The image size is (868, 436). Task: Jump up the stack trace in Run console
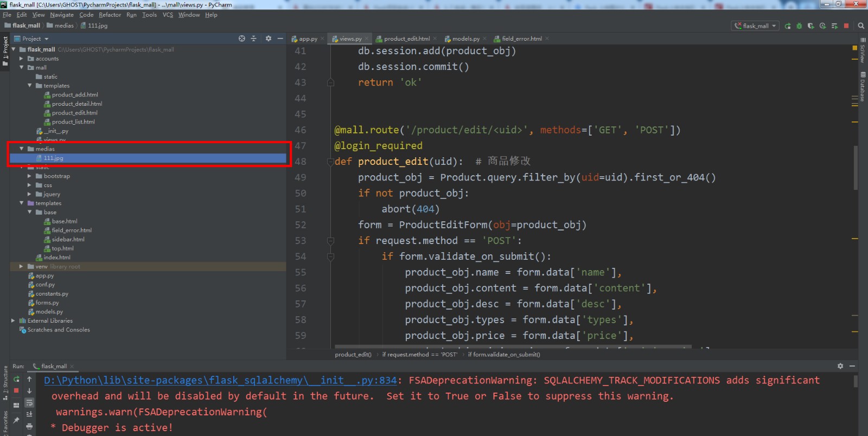tap(29, 379)
